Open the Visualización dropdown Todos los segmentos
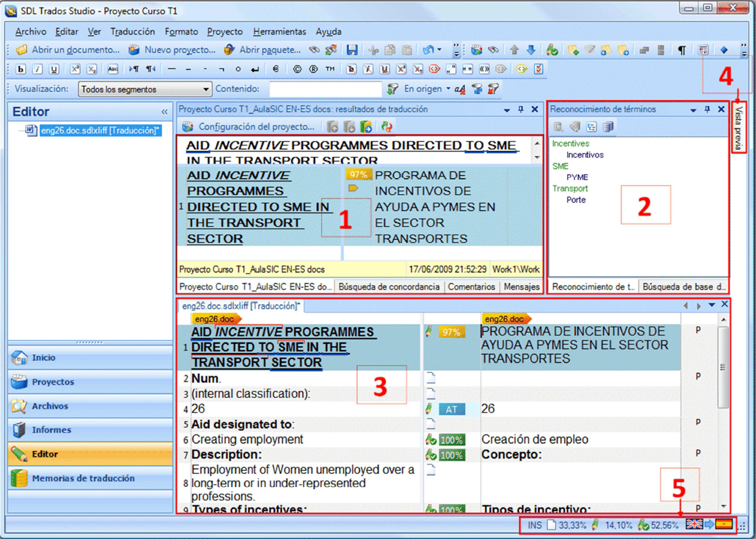 point(145,89)
